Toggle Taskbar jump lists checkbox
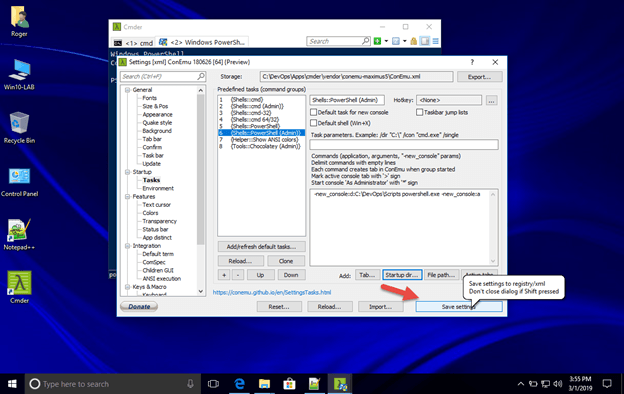This screenshot has height=394, width=624. click(419, 112)
